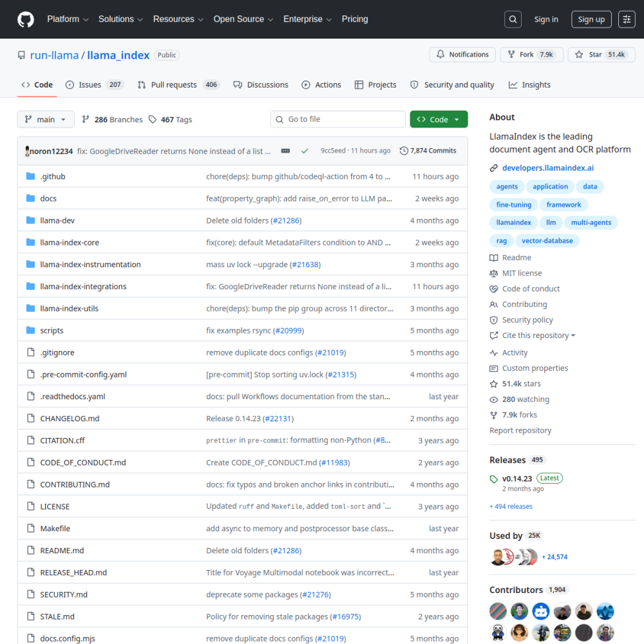Click the Notifications bell button
The width and height of the screenshot is (644, 644).
click(462, 55)
